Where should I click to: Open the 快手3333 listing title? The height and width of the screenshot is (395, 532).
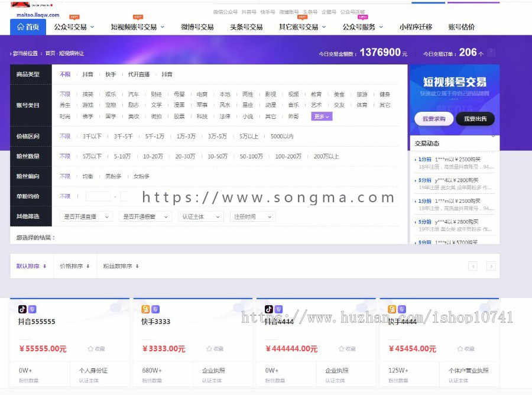coord(155,321)
